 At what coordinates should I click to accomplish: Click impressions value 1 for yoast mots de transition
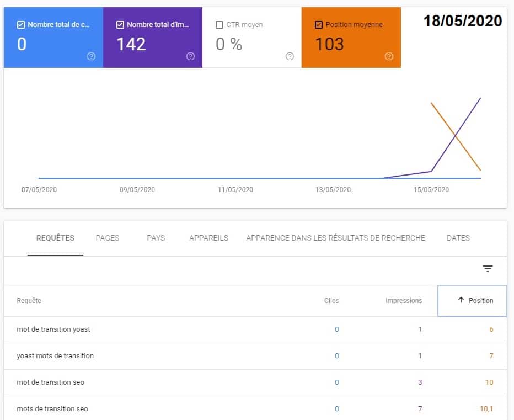pos(420,356)
